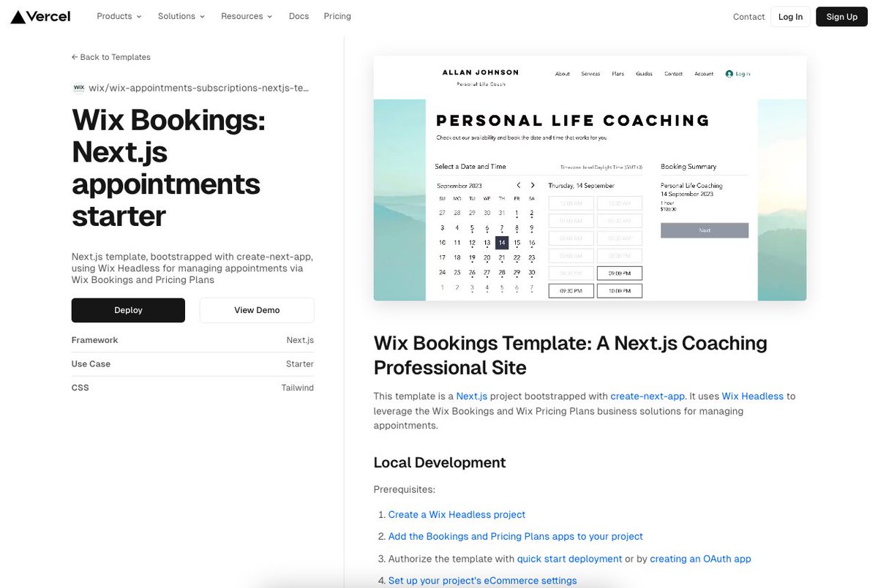Viewport: 878px width, 588px height.
Task: Go back to Templates
Action: [x=111, y=57]
